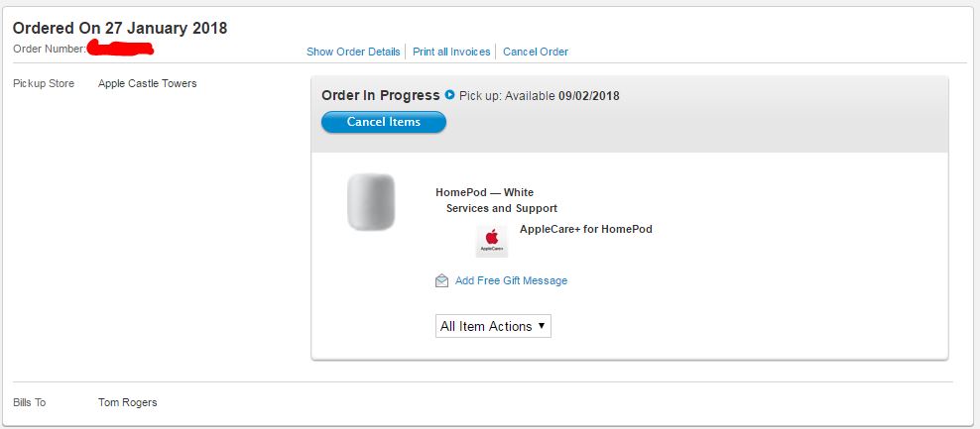
Task: Click Add Free Gift Message link
Action: pos(511,280)
